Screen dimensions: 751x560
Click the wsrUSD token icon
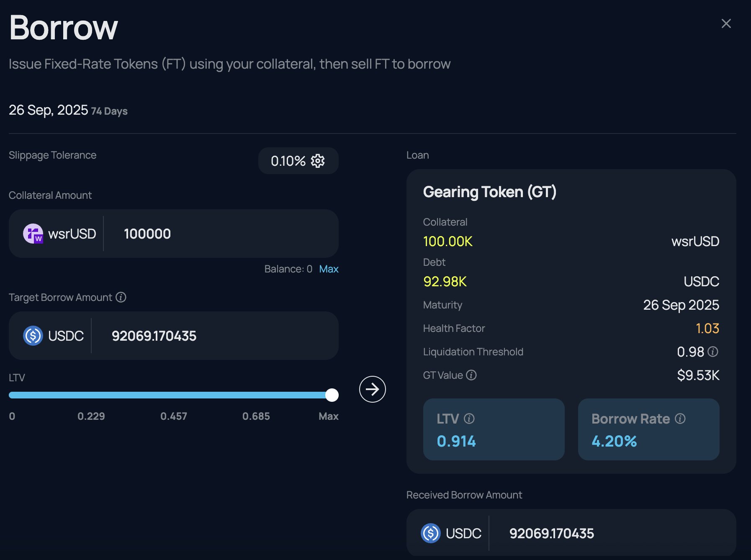point(33,234)
